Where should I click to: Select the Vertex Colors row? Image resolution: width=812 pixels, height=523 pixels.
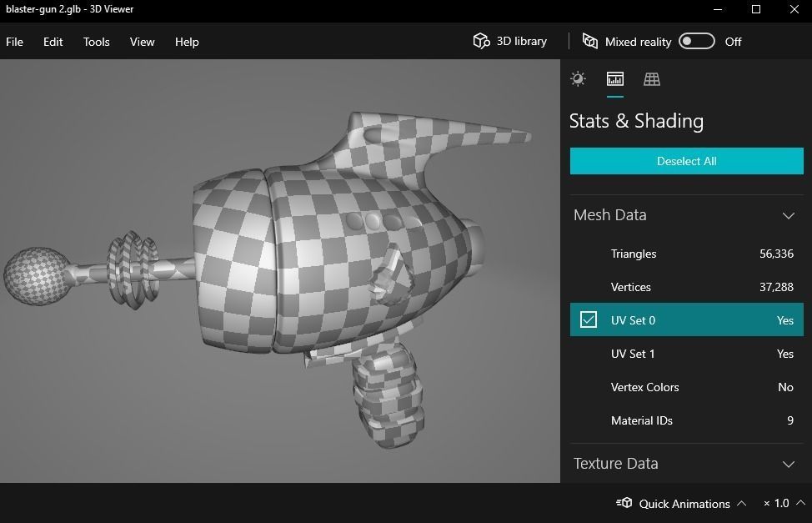[687, 387]
